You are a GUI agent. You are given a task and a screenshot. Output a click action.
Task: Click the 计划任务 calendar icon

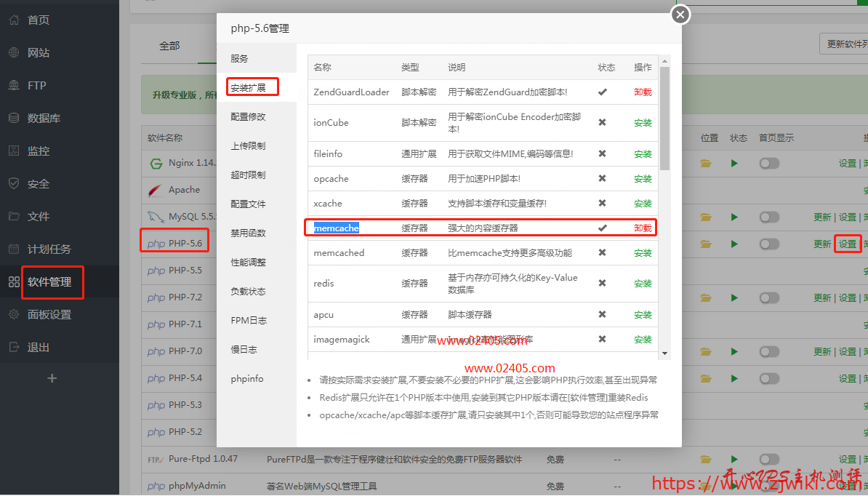(x=15, y=249)
